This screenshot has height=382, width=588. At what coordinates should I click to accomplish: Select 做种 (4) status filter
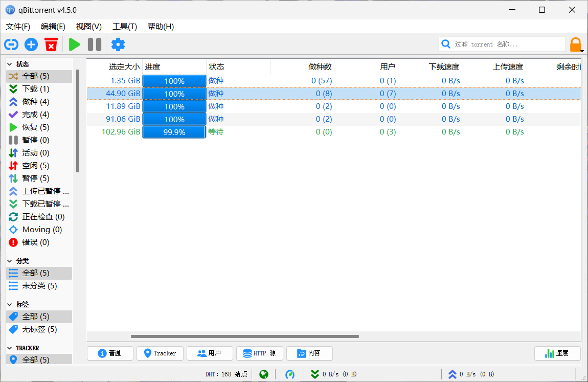pyautogui.click(x=39, y=102)
